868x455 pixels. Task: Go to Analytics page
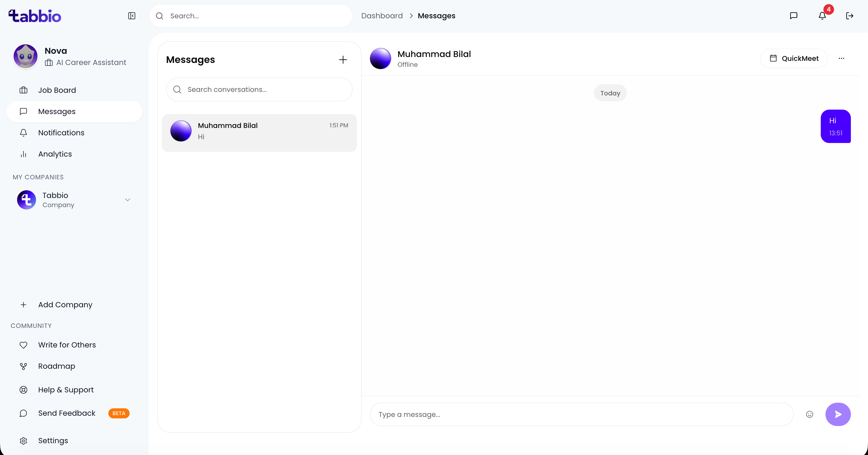[x=55, y=154]
